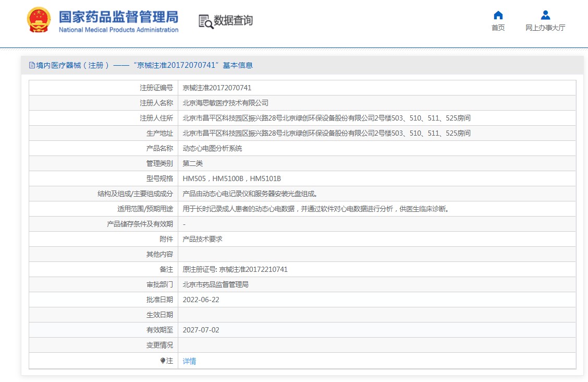Click approval date 2022-06-22
Screen dimensions: 588x382
click(x=201, y=300)
